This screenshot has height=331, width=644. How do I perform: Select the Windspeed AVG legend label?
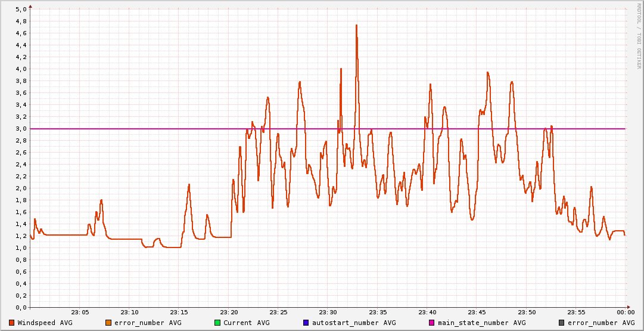pyautogui.click(x=45, y=323)
